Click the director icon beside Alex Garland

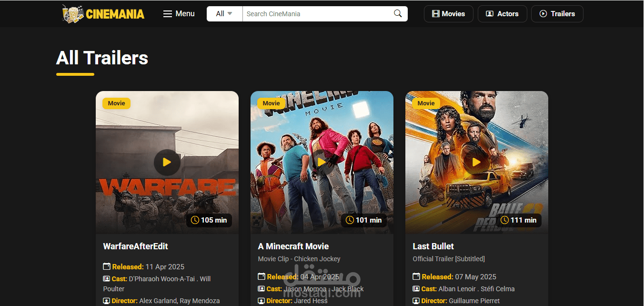[x=107, y=301]
